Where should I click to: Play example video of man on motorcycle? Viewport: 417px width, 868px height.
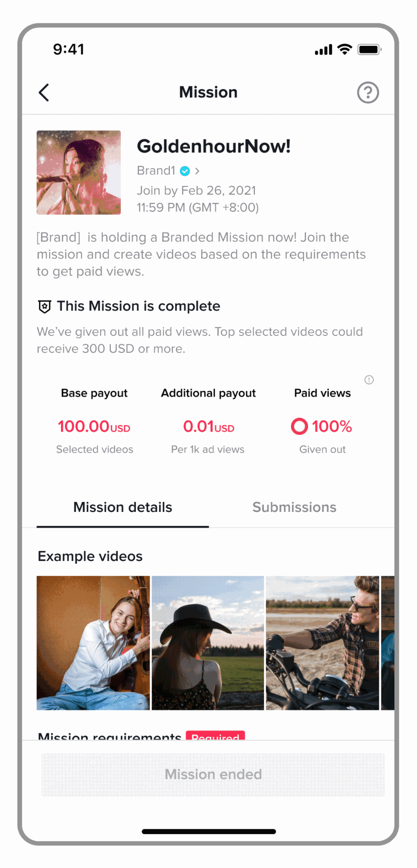(x=322, y=643)
